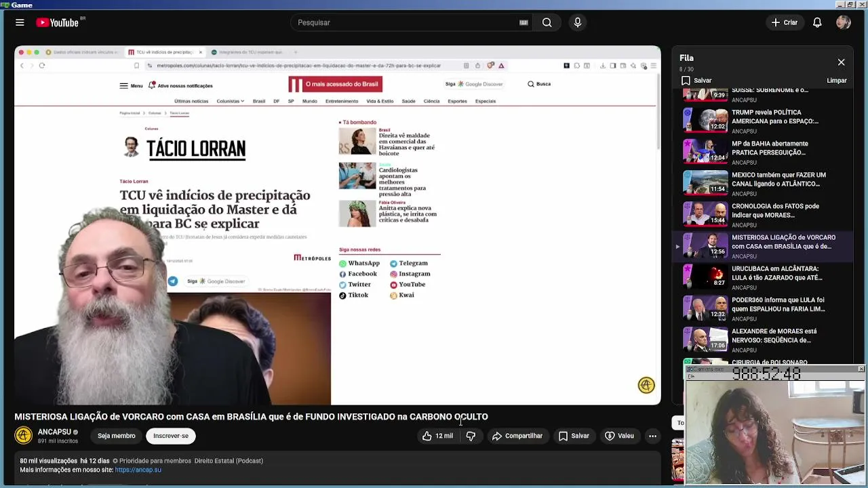
Task: Open the ANCAPSU channel name below the video
Action: point(54,432)
